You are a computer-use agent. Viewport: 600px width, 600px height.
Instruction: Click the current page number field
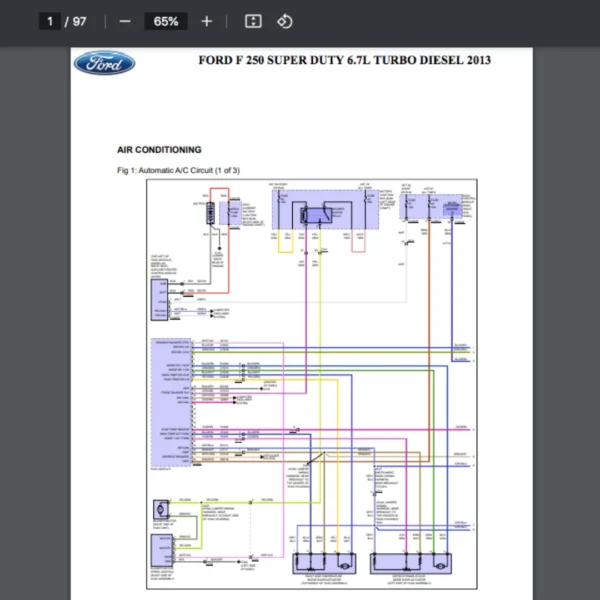50,21
